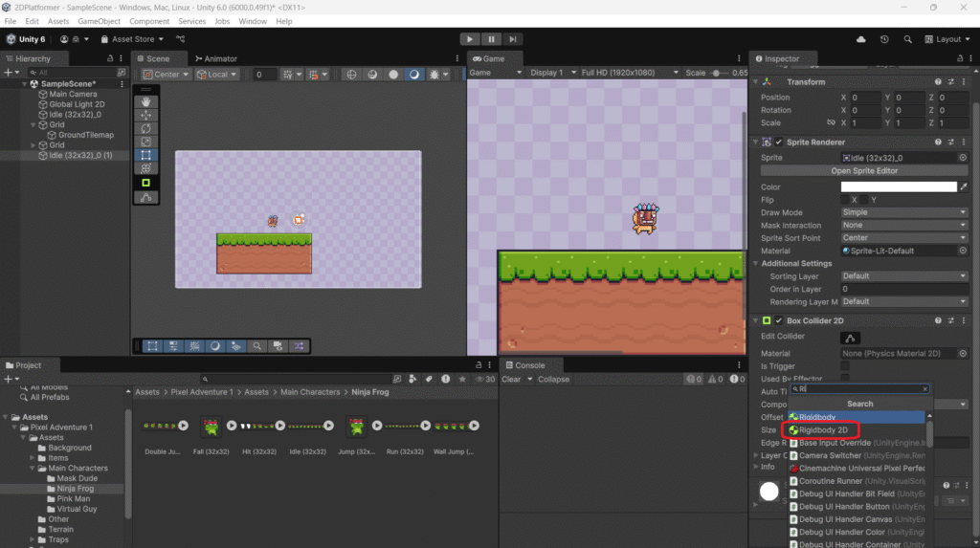Open the Window menu
This screenshot has width=980, height=548.
(253, 21)
